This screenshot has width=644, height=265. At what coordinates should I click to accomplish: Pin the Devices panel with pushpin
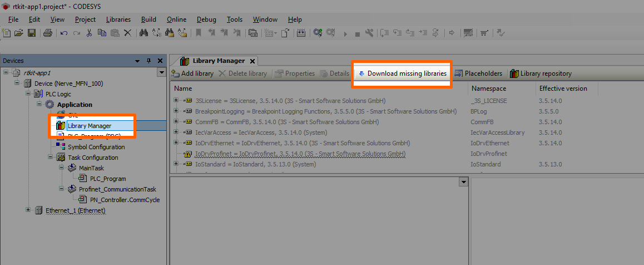coord(148,61)
